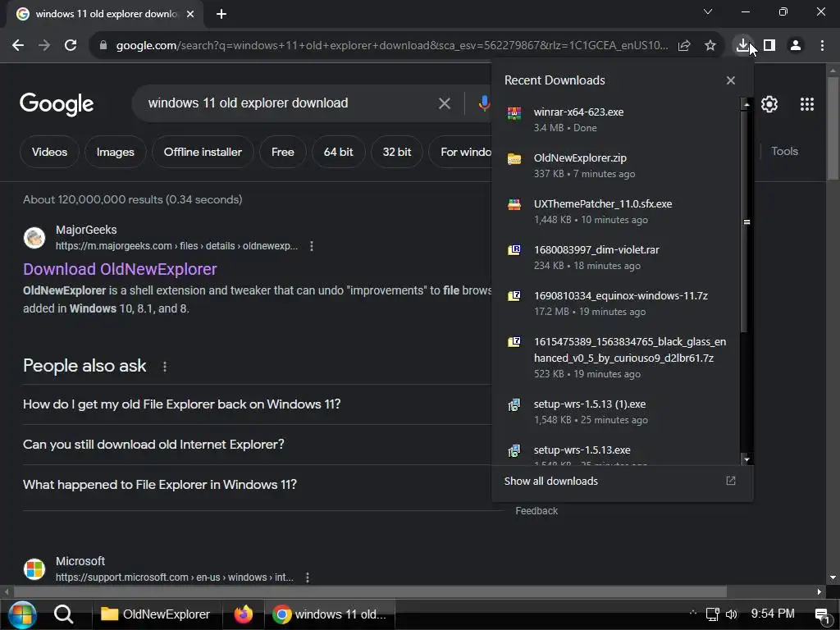The width and height of the screenshot is (840, 630).
Task: Open the Chrome profile icon
Action: tap(796, 46)
